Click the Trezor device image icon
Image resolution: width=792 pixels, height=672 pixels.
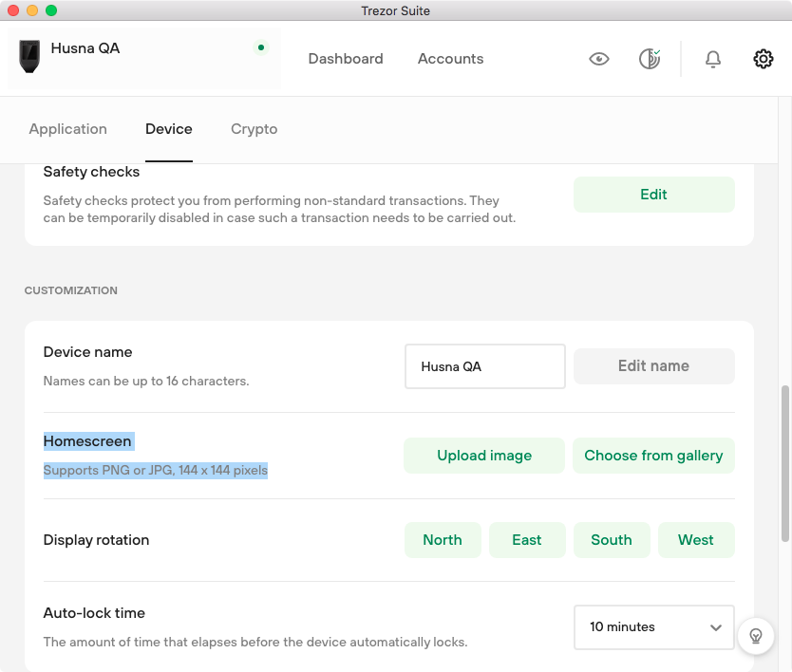29,56
